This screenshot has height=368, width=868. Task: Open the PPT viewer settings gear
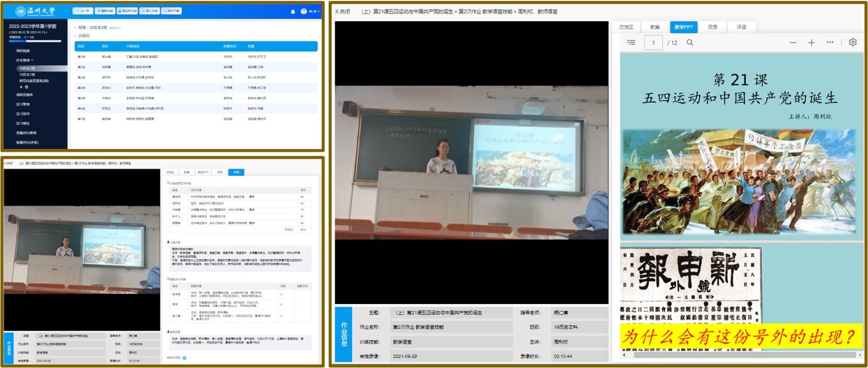pyautogui.click(x=853, y=43)
